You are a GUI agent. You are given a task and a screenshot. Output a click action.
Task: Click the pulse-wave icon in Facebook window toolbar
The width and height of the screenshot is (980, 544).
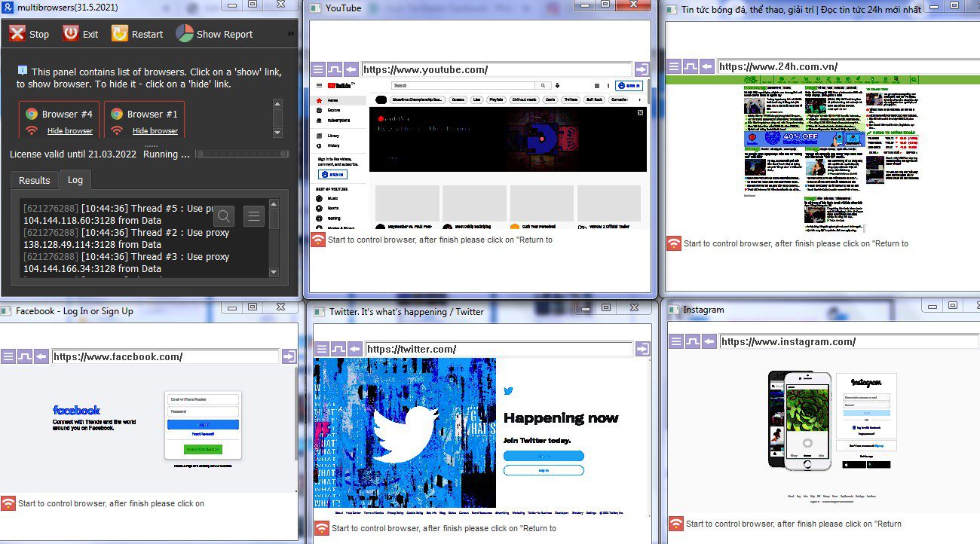[x=25, y=356]
